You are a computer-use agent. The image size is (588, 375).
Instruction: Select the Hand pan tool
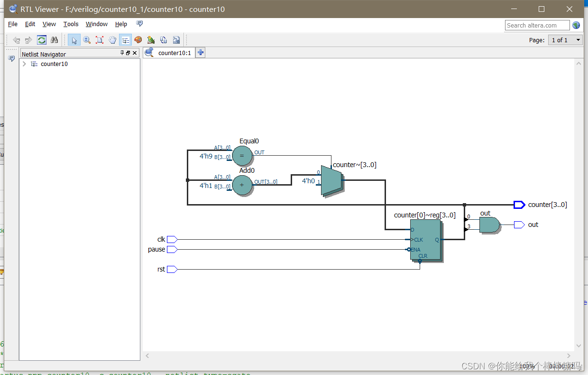pyautogui.click(x=112, y=40)
